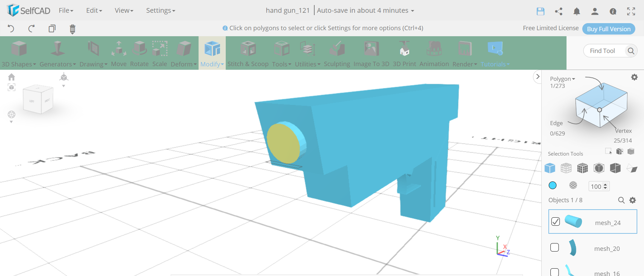Click the Share icon
Screen dimensions: 644x276
(558, 11)
